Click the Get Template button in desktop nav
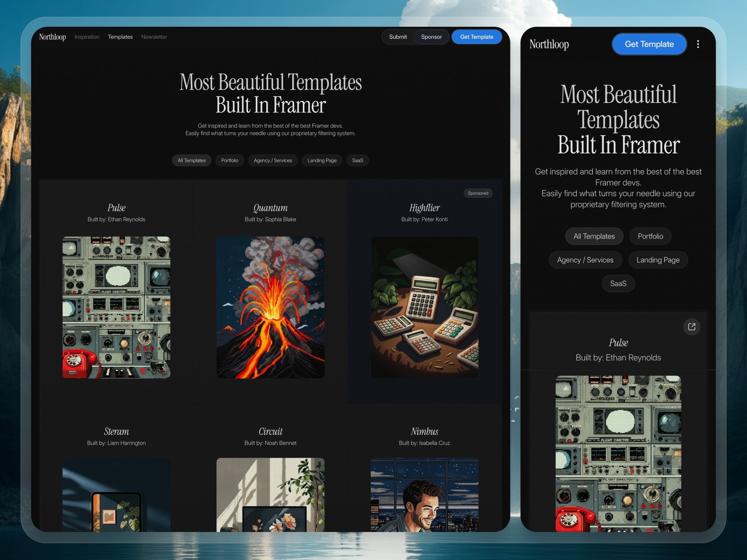Image resolution: width=747 pixels, height=560 pixels. 477,37
